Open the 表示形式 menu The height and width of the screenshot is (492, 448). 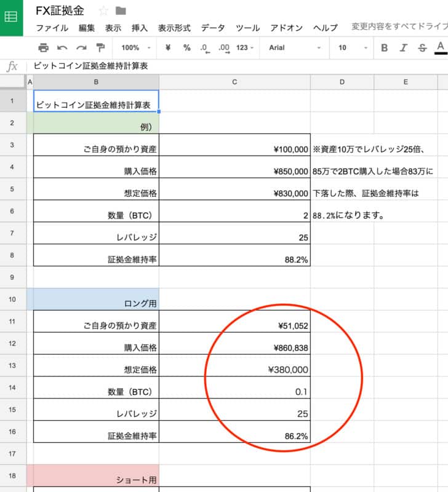(x=174, y=28)
